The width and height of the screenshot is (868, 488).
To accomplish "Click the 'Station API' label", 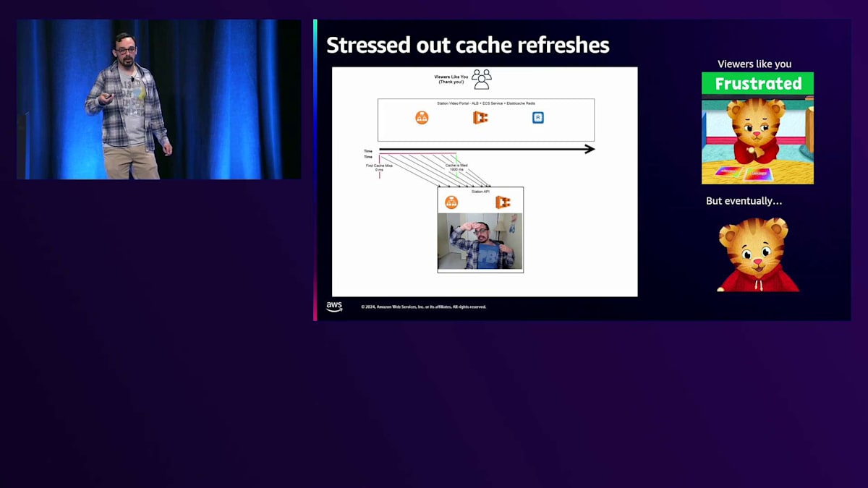I will [480, 191].
